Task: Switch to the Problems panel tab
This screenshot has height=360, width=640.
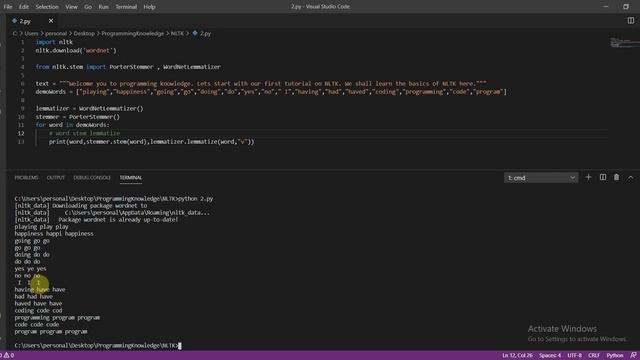Action: pyautogui.click(x=26, y=178)
